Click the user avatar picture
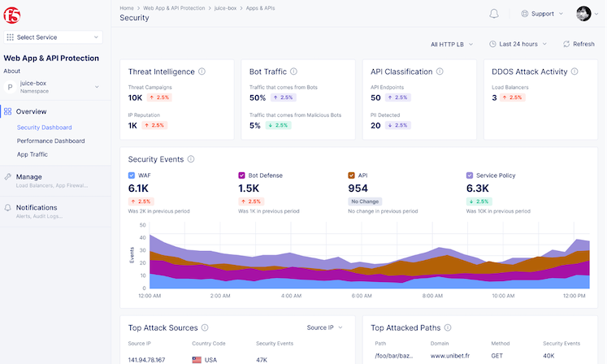 click(583, 14)
